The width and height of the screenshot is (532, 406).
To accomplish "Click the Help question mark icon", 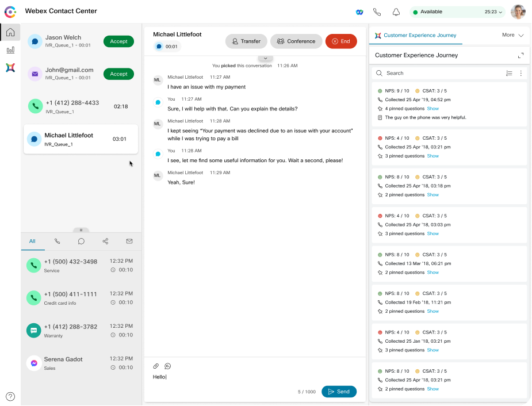I will 10,396.
